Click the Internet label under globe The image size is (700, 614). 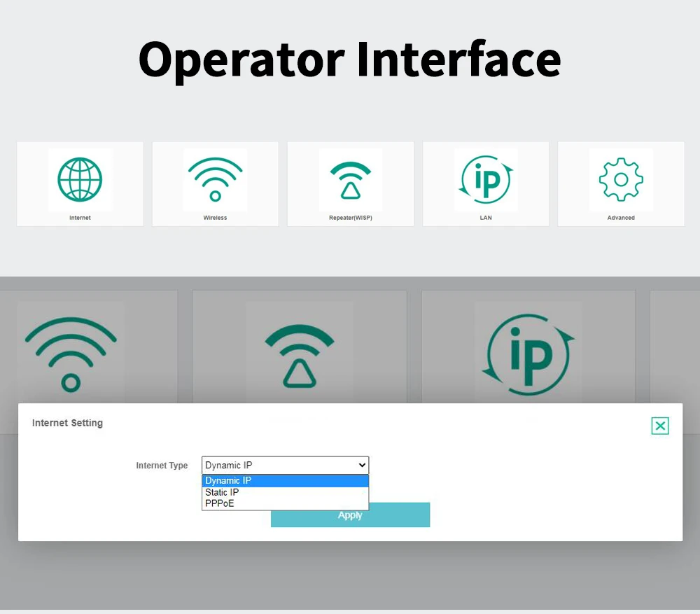80,218
